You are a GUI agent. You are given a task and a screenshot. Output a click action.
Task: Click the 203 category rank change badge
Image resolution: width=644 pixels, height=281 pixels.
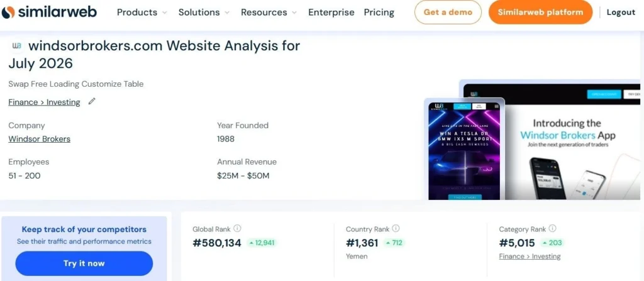[552, 243]
